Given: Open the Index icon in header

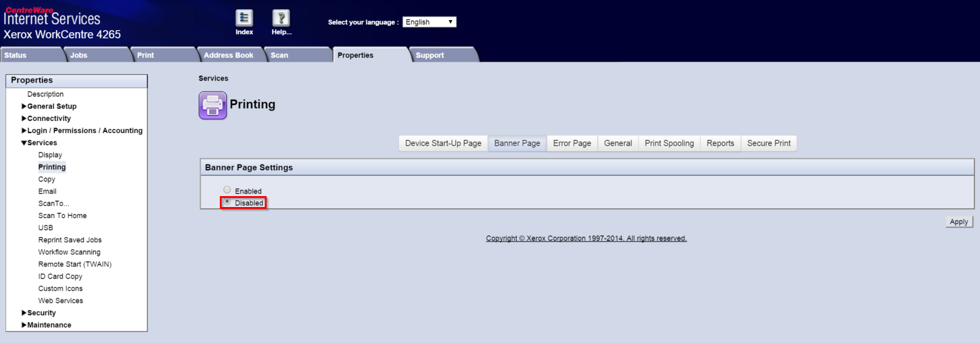Looking at the screenshot, I should (x=244, y=19).
